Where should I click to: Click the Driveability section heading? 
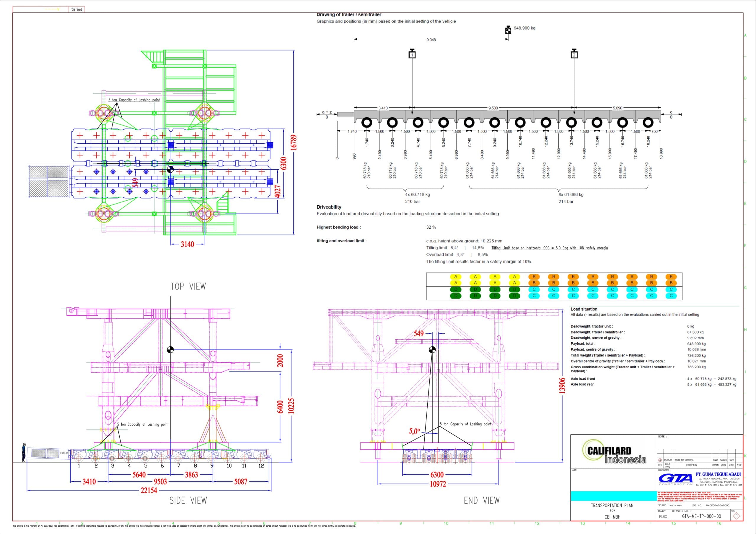(329, 207)
